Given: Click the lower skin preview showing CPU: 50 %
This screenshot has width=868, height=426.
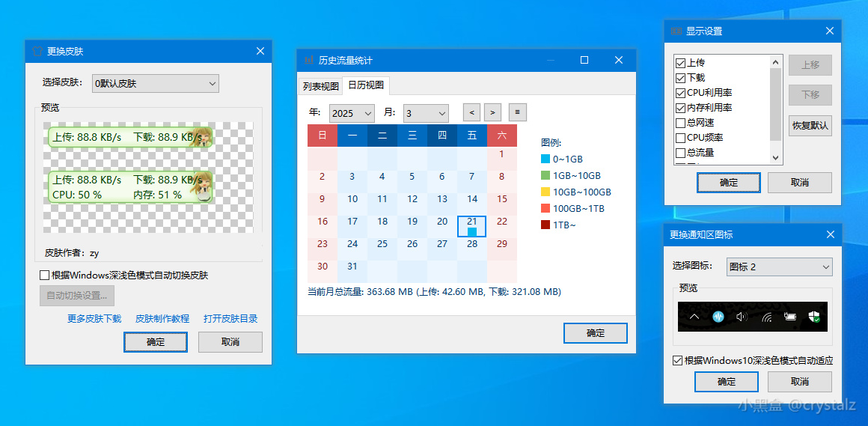Looking at the screenshot, I should click(x=131, y=186).
